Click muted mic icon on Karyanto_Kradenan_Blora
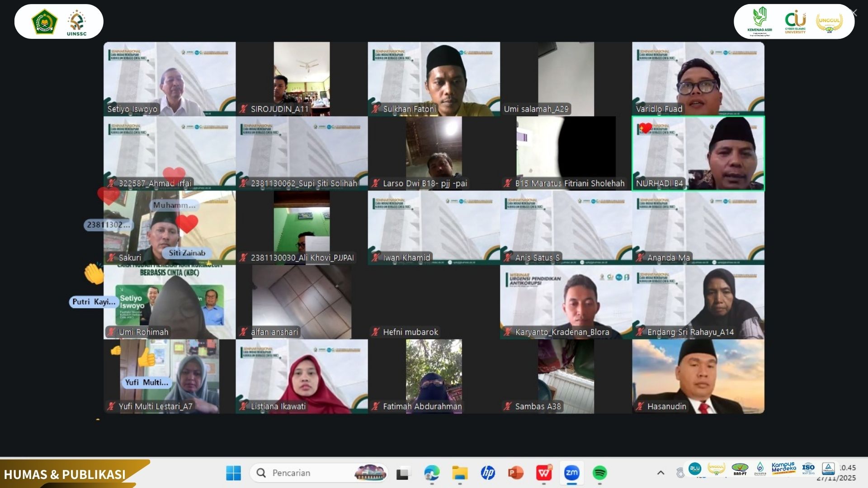This screenshot has width=868, height=488. tap(508, 332)
